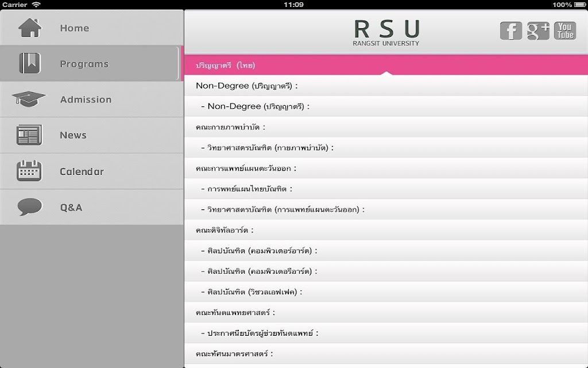Open the Facebook page icon
The height and width of the screenshot is (368, 588).
pyautogui.click(x=510, y=31)
